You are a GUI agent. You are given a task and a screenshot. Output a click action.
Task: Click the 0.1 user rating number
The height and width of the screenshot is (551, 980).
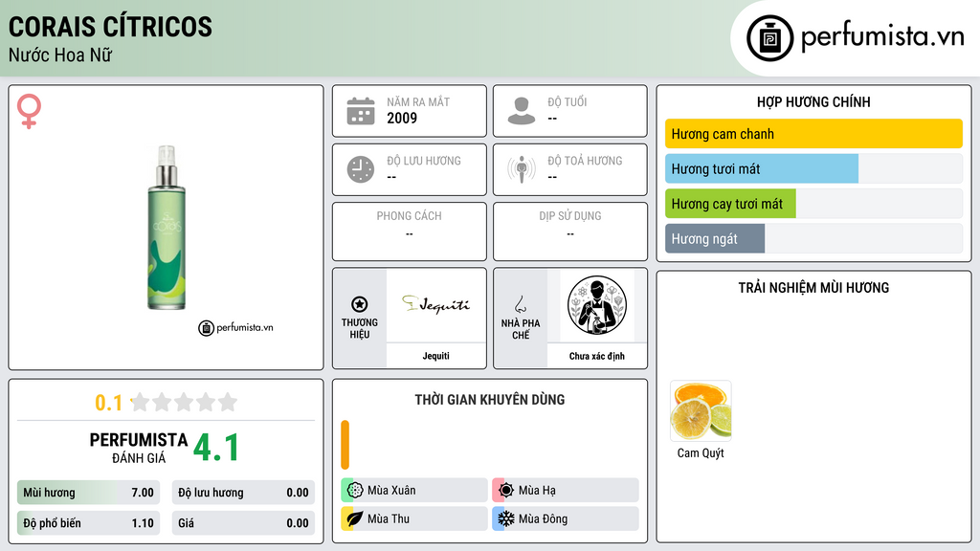pyautogui.click(x=109, y=403)
